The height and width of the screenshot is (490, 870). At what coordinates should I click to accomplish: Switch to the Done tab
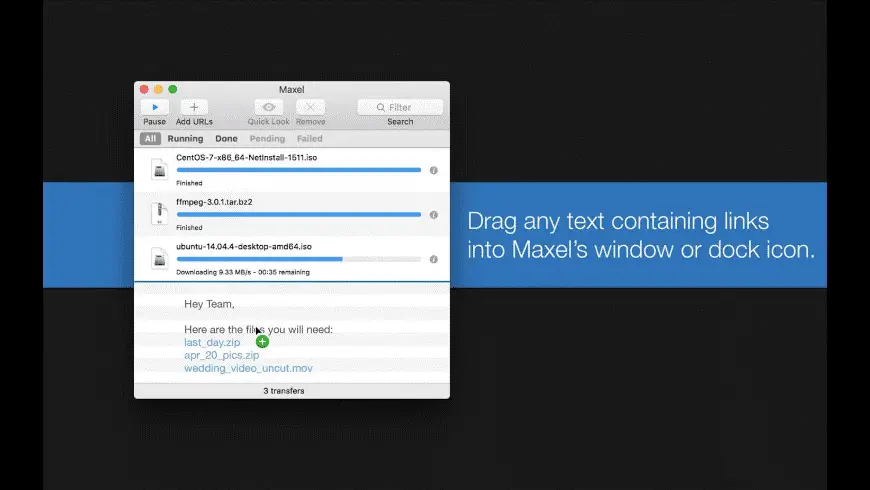click(x=226, y=139)
